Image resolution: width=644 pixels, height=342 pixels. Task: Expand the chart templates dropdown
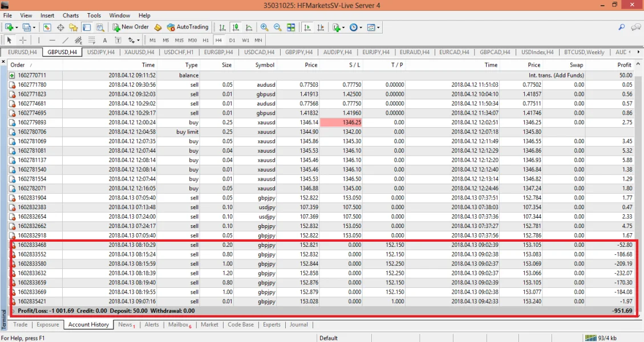pyautogui.click(x=378, y=27)
